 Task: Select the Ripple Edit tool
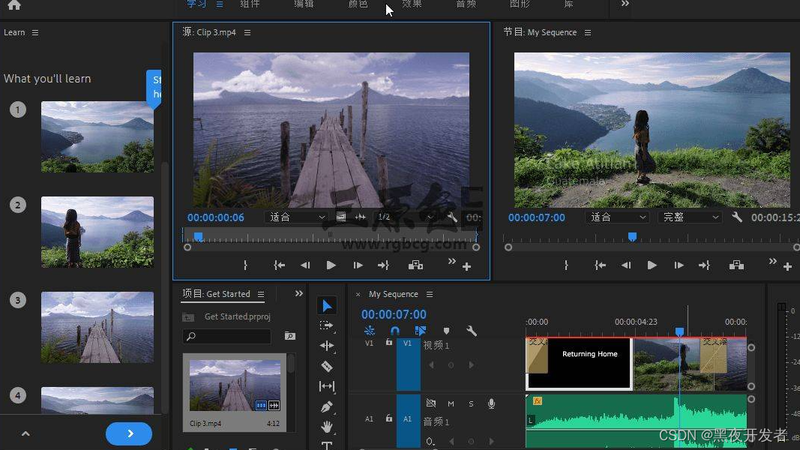[x=327, y=345]
